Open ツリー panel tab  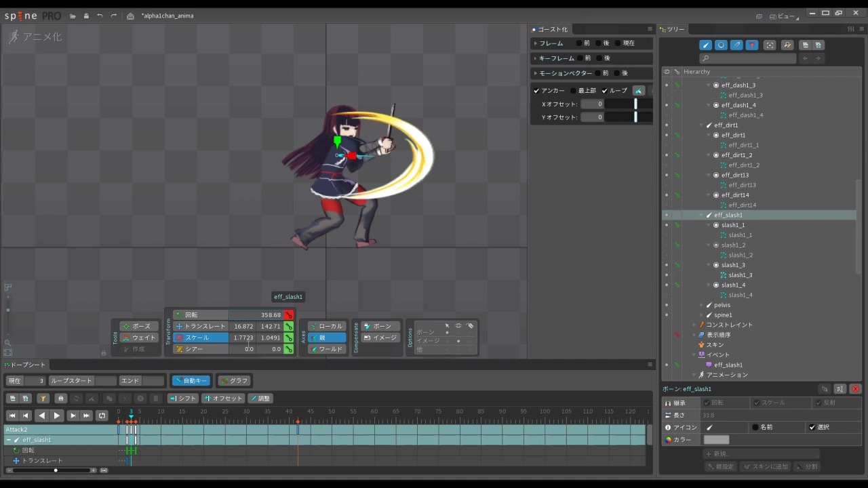(x=673, y=29)
